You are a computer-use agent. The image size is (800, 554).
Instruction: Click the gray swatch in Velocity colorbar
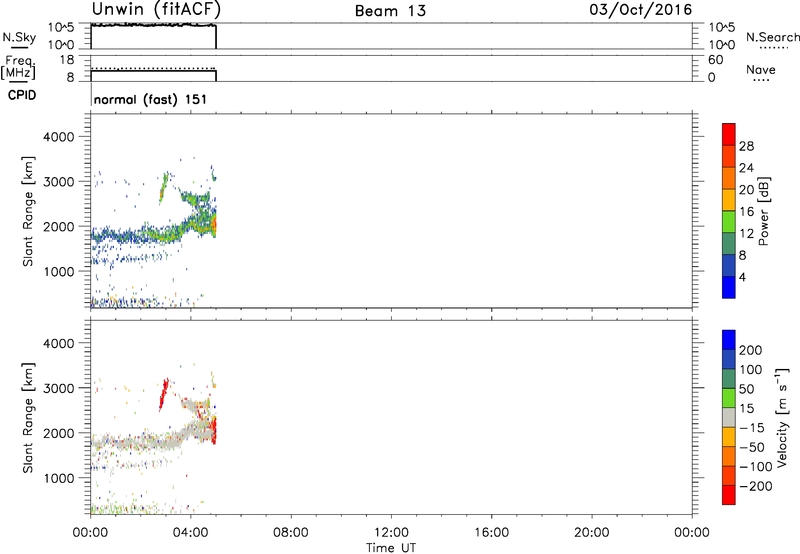pyautogui.click(x=729, y=417)
